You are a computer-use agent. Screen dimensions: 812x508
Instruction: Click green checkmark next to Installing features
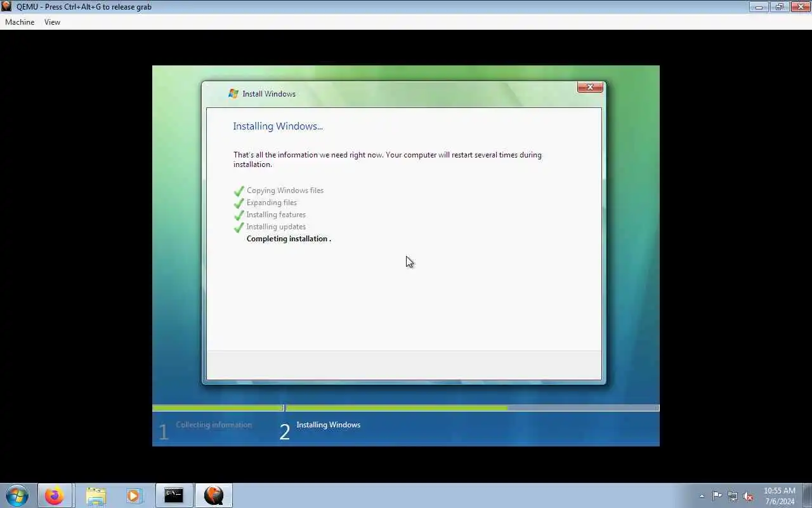pyautogui.click(x=239, y=215)
